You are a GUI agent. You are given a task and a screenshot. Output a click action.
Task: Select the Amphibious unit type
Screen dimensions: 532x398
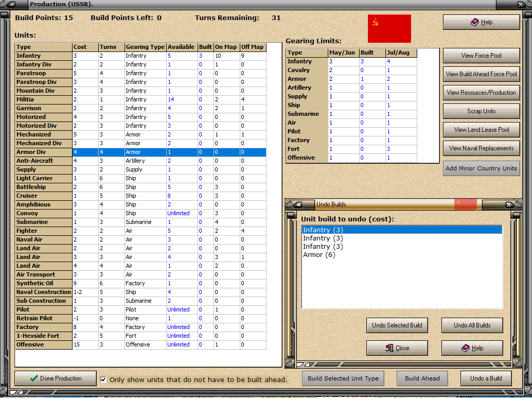pos(140,204)
